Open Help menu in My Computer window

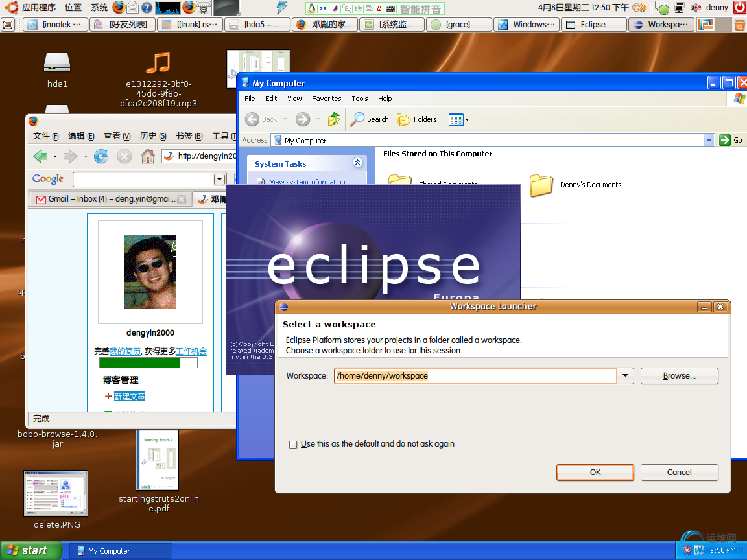pyautogui.click(x=385, y=99)
